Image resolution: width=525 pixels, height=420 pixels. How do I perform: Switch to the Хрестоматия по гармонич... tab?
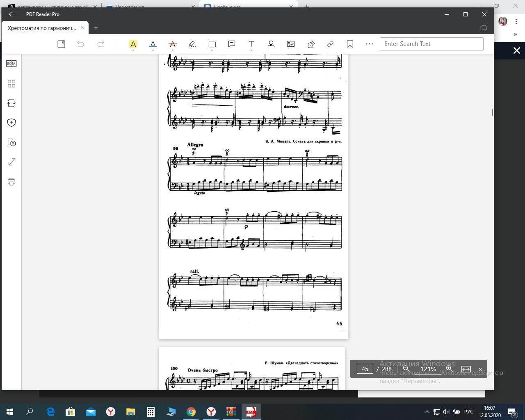point(42,28)
